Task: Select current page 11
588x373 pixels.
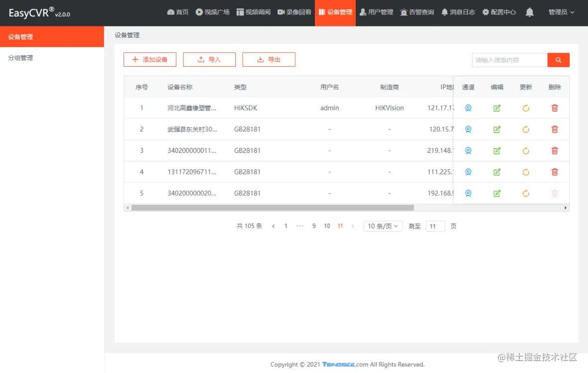Action: pyautogui.click(x=340, y=226)
